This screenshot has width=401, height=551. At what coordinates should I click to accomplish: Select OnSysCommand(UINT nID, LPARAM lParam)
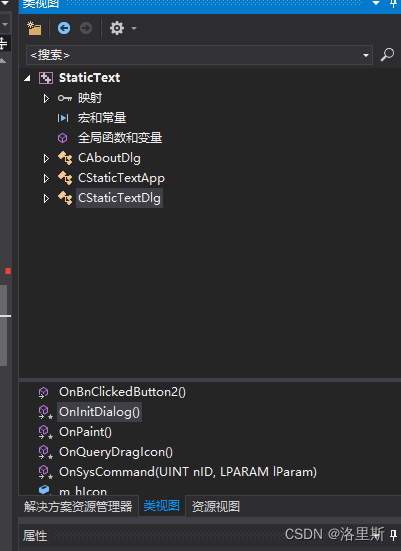188,472
